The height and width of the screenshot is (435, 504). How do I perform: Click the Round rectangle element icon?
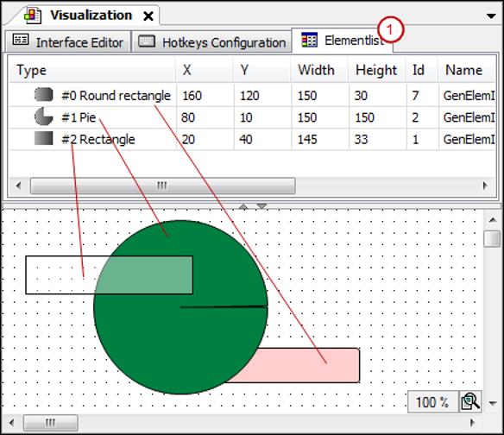pos(44,95)
